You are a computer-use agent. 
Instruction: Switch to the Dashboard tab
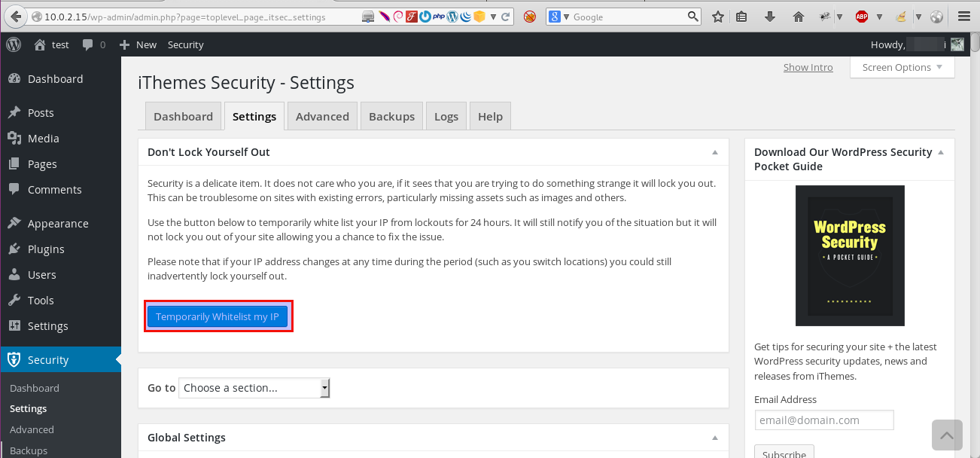tap(183, 117)
